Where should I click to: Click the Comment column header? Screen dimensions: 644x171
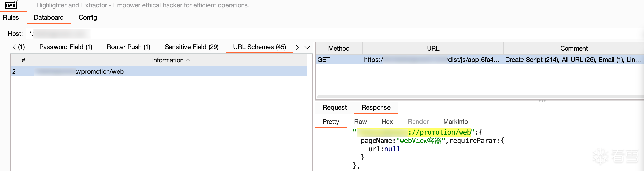573,48
